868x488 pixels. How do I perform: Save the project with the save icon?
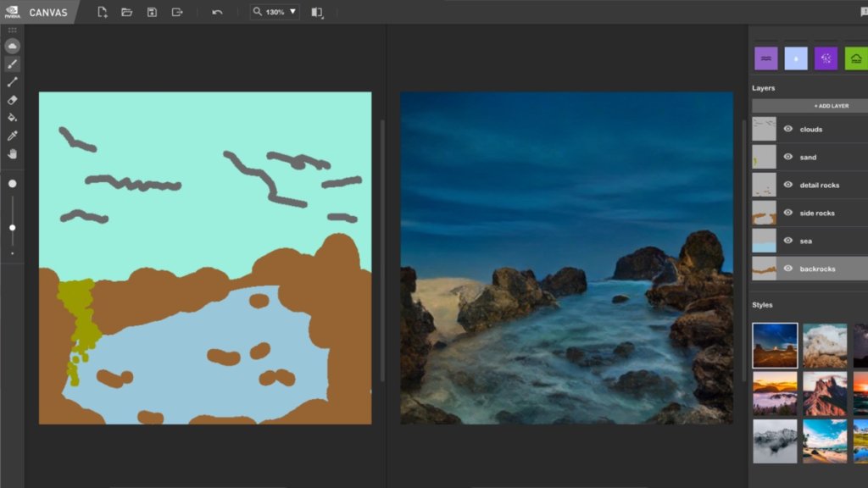click(x=152, y=12)
